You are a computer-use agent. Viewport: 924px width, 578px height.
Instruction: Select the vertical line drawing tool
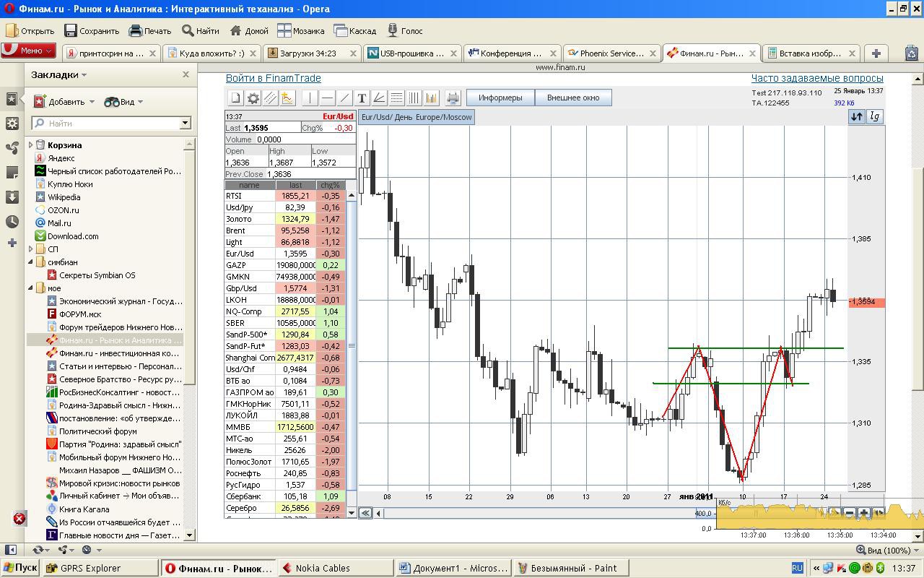tap(310, 98)
